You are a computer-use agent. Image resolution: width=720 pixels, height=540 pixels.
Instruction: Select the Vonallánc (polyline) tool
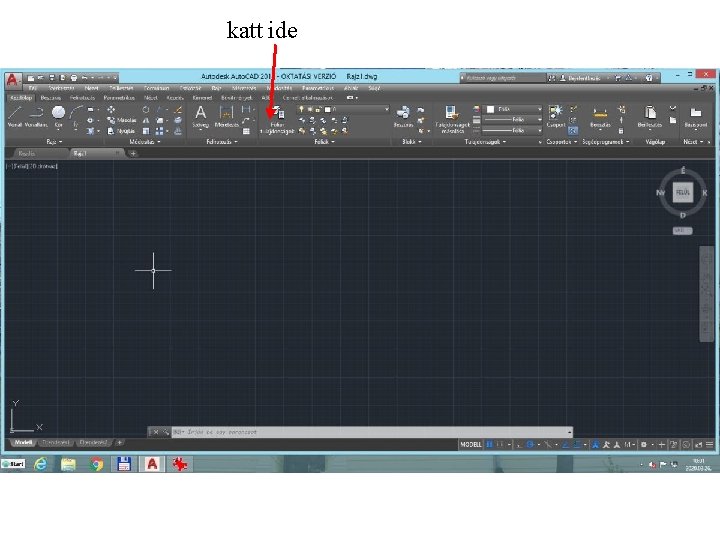point(36,116)
